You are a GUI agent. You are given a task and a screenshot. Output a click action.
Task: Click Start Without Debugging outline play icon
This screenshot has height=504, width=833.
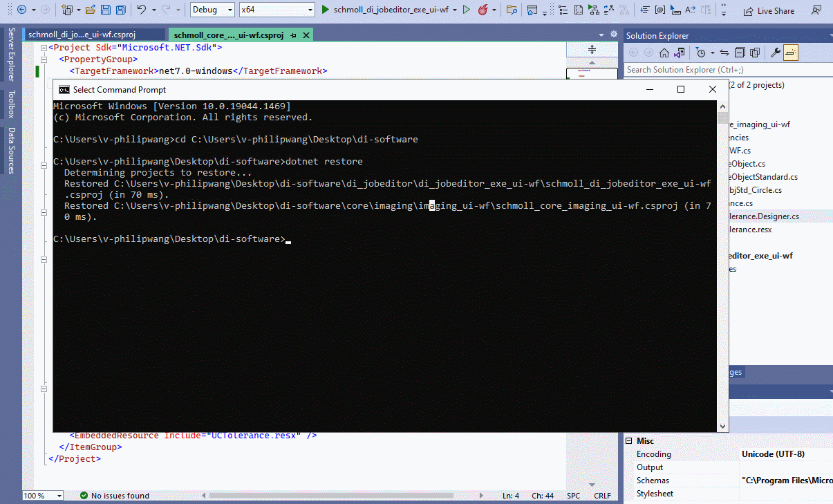coord(467,10)
